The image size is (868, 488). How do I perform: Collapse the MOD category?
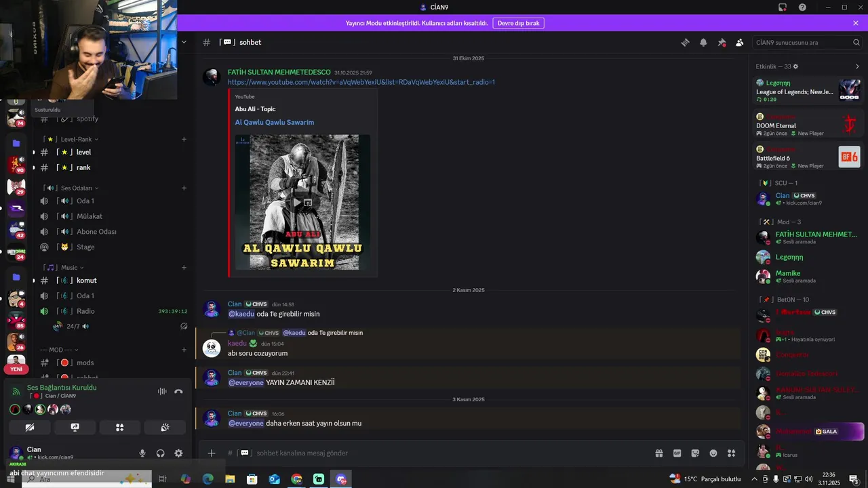(x=60, y=350)
